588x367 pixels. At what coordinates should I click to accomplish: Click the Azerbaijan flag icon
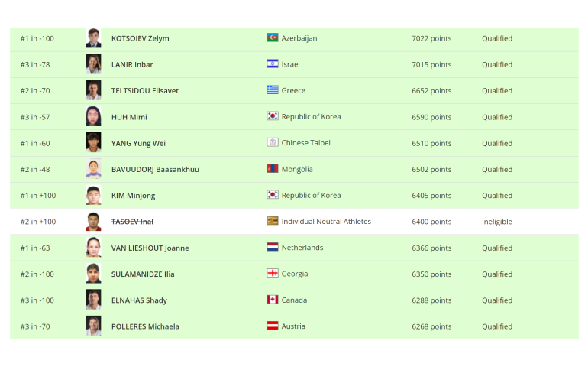[x=273, y=37]
